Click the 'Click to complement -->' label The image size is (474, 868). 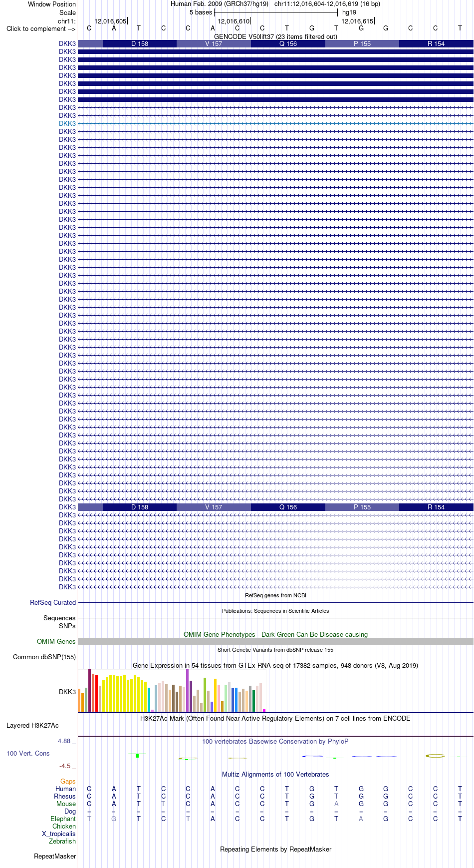[41, 28]
